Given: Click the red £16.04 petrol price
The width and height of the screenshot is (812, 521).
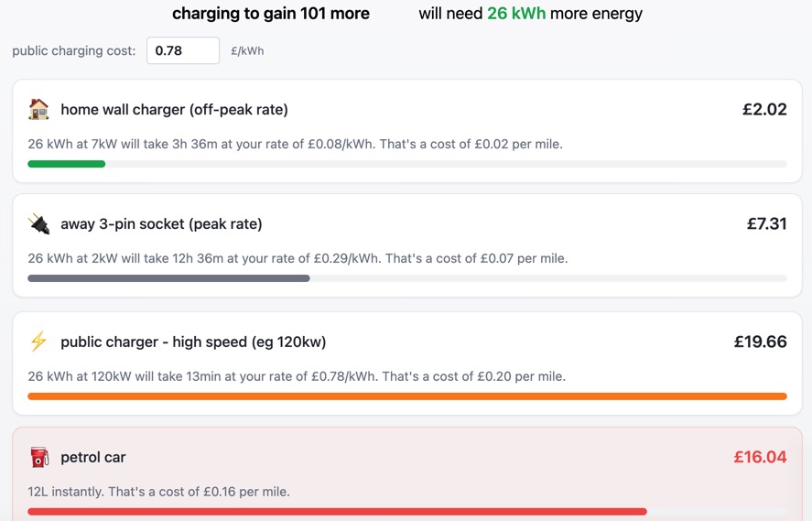Looking at the screenshot, I should pos(760,457).
